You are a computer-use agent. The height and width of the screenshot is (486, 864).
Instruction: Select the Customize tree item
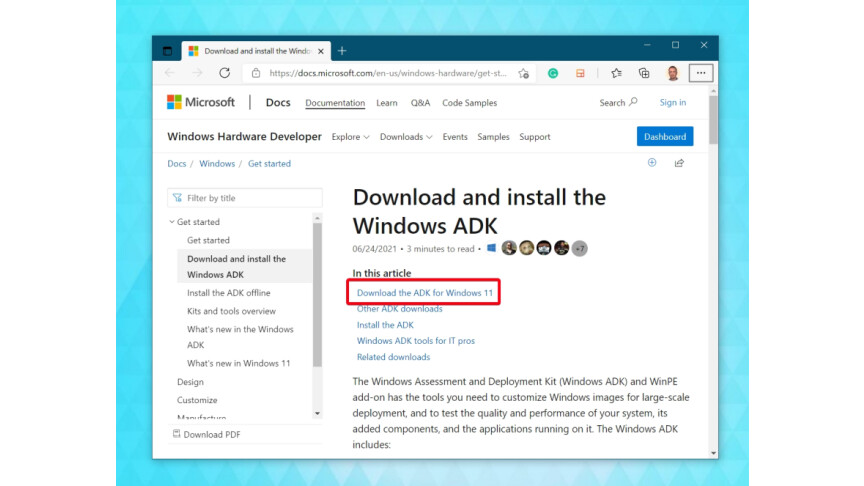tap(197, 399)
